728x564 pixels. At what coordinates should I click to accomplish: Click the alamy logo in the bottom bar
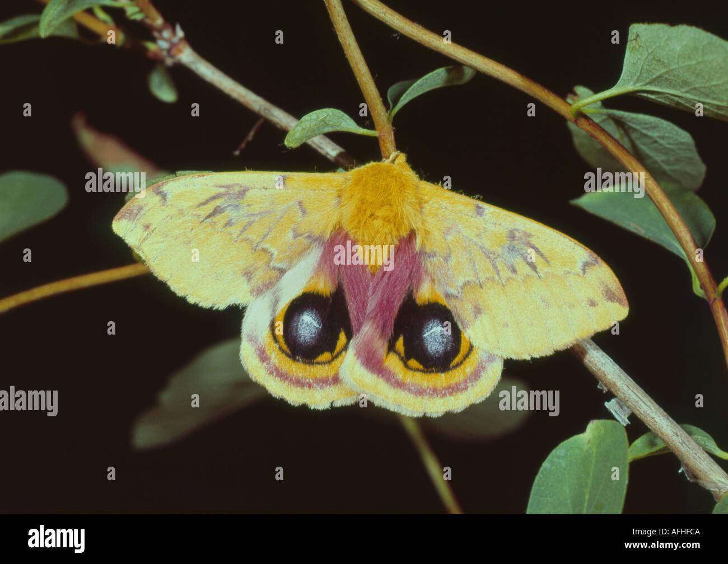coord(56,538)
